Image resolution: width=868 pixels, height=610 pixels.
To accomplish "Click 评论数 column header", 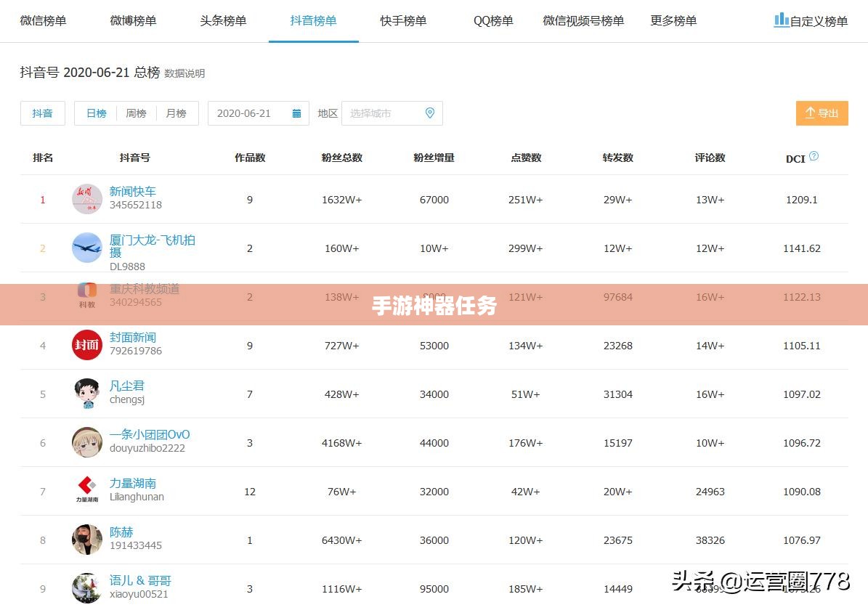I will (710, 158).
